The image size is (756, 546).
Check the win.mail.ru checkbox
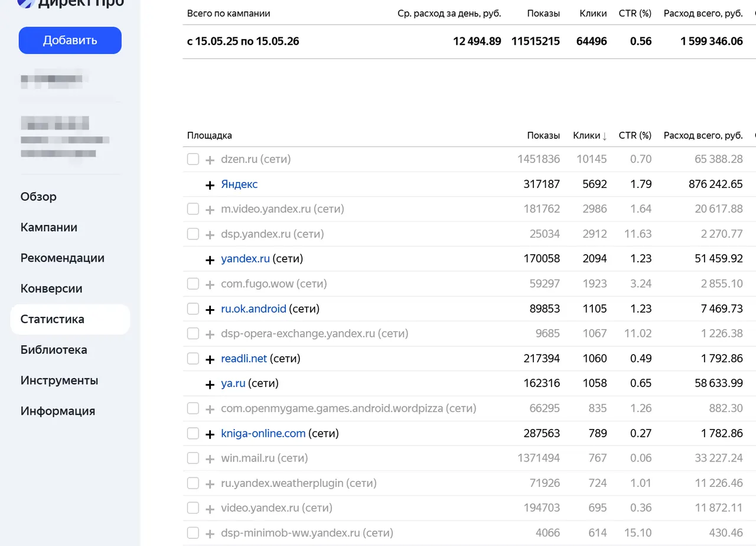(193, 458)
